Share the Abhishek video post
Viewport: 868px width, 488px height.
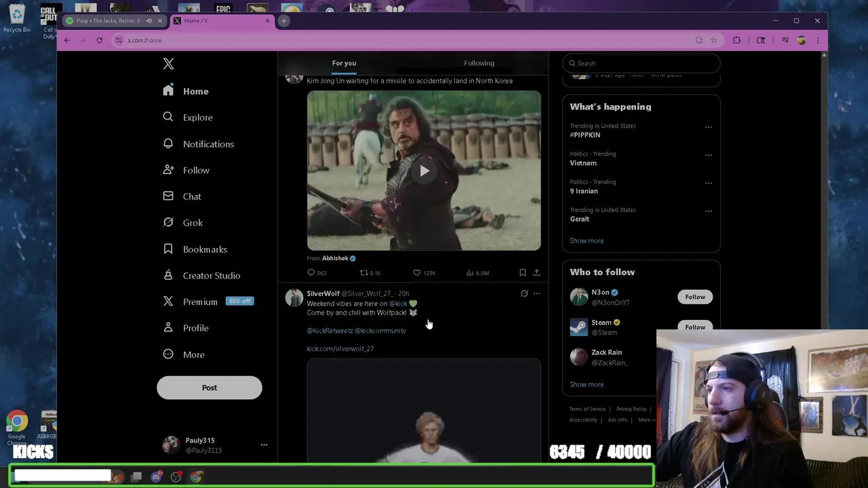coord(536,273)
